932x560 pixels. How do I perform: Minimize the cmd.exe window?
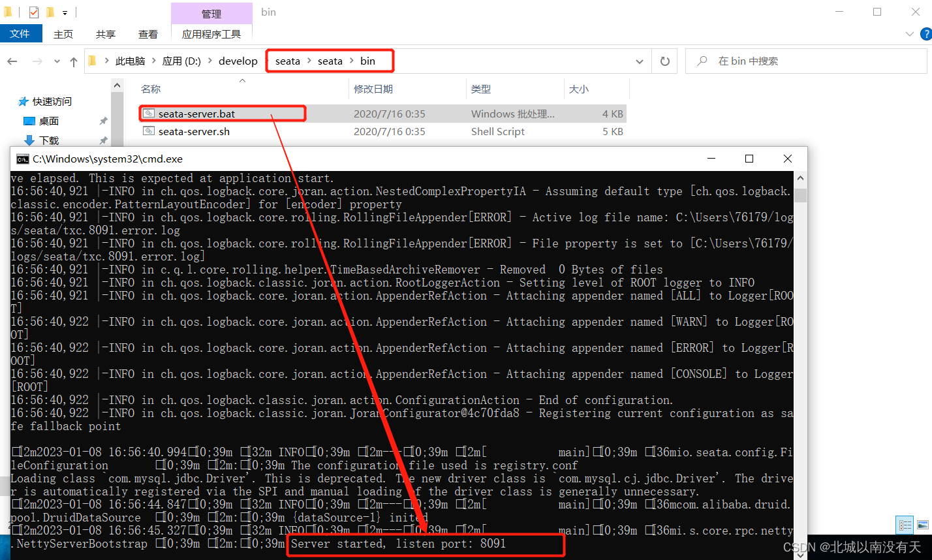point(710,159)
